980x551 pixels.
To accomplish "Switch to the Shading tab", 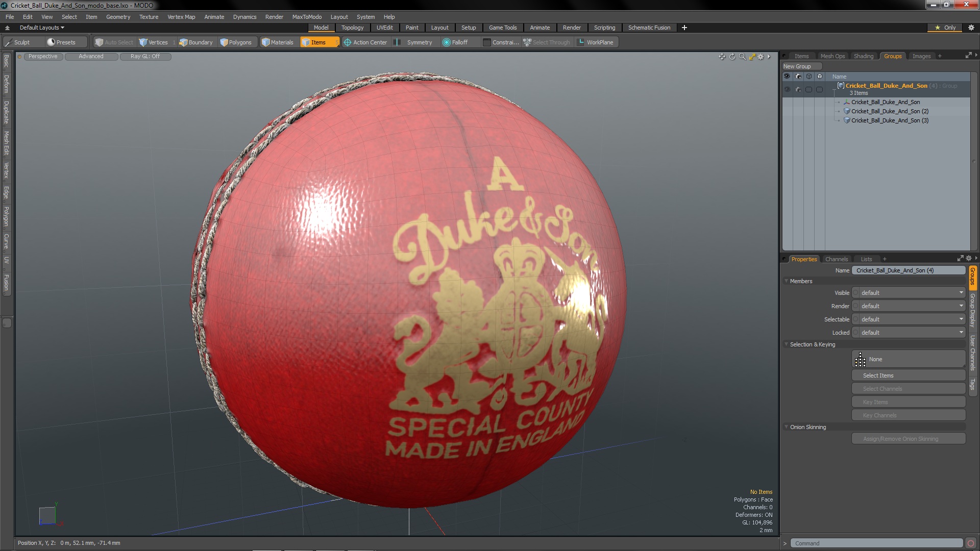I will pos(864,56).
